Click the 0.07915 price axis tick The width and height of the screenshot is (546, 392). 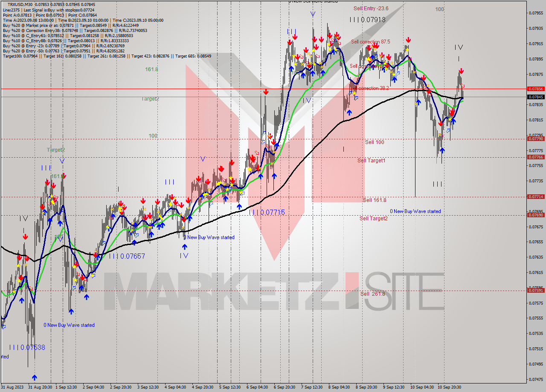(536, 43)
